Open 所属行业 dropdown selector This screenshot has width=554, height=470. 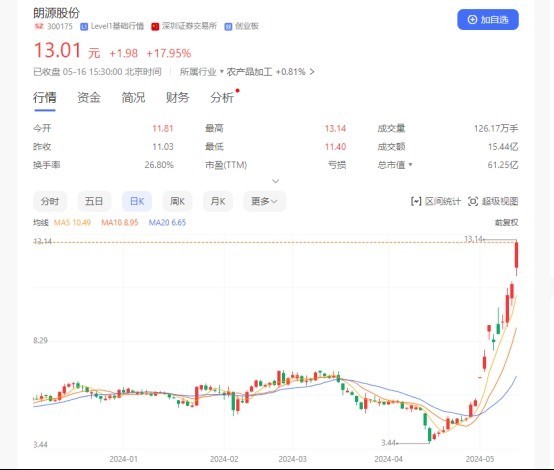tap(201, 72)
